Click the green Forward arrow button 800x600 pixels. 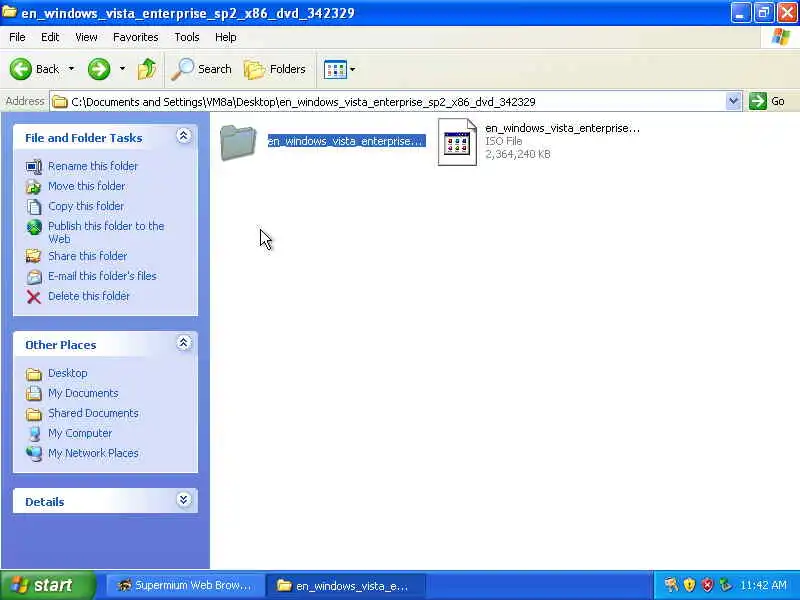[x=99, y=69]
